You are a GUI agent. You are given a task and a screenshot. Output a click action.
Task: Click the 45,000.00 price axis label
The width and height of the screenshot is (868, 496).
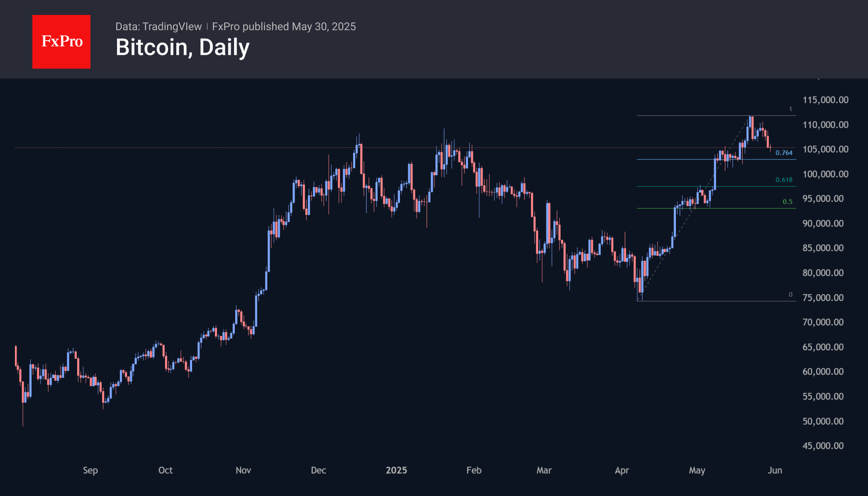823,446
